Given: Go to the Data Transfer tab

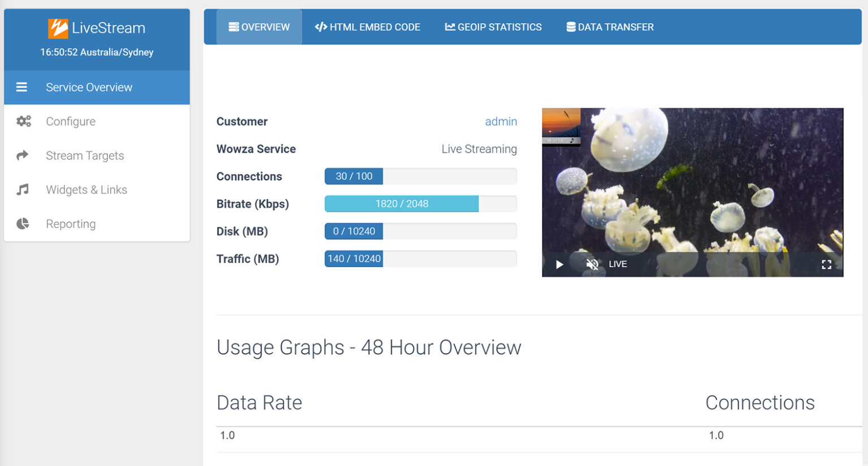Looking at the screenshot, I should click(610, 27).
